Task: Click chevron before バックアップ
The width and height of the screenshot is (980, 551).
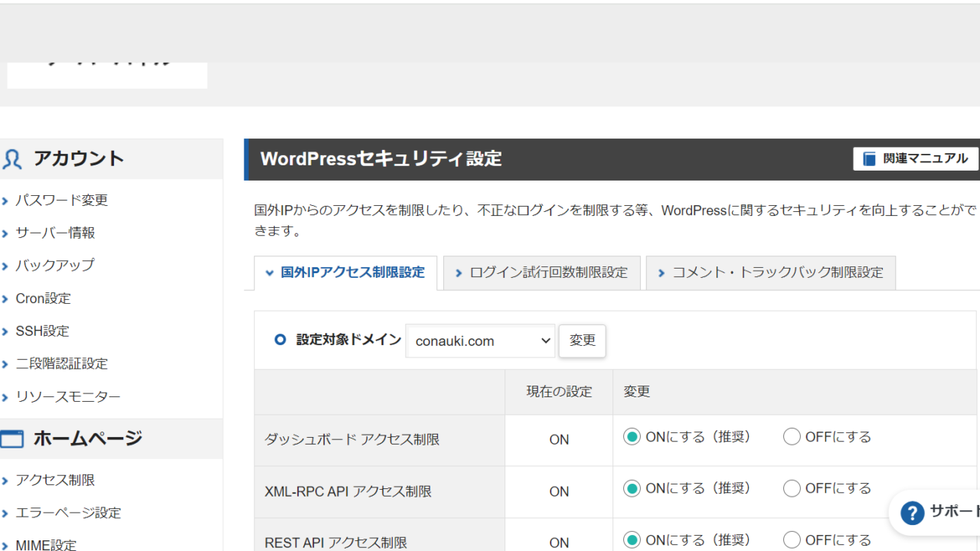Action: click(5, 266)
